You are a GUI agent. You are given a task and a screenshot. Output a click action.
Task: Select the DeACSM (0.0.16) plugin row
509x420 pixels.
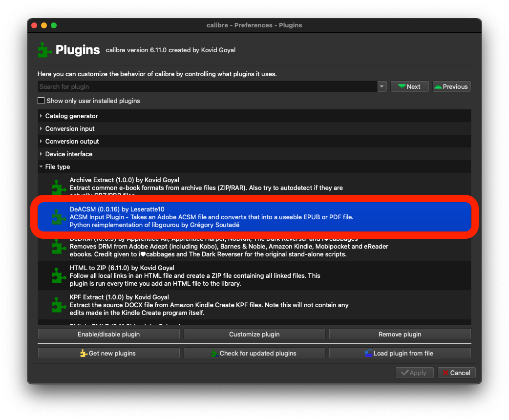(x=254, y=217)
